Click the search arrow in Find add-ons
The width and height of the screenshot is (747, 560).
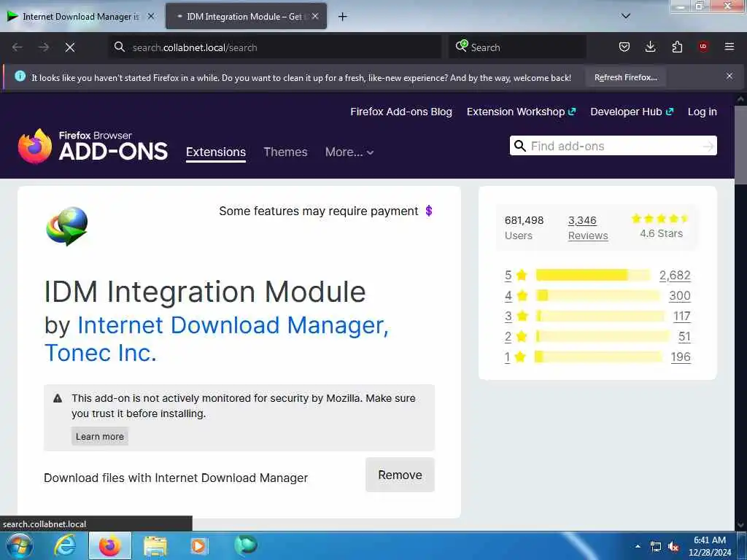click(708, 146)
